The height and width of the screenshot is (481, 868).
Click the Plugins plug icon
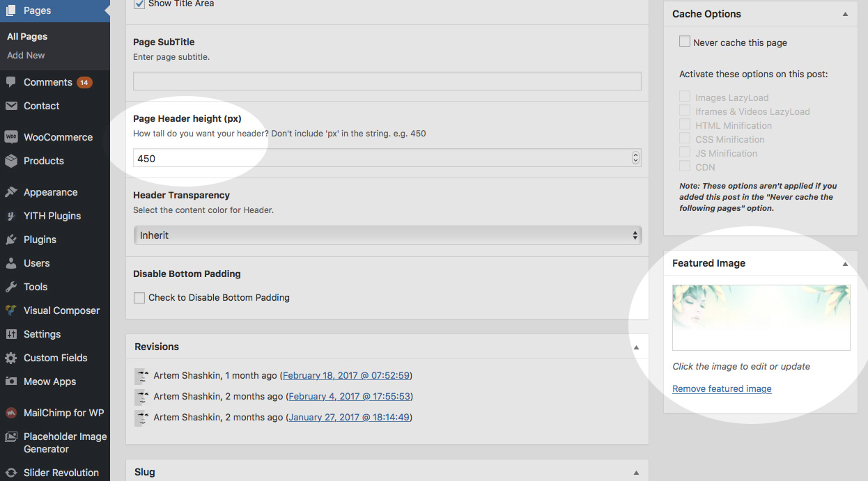[x=10, y=239]
